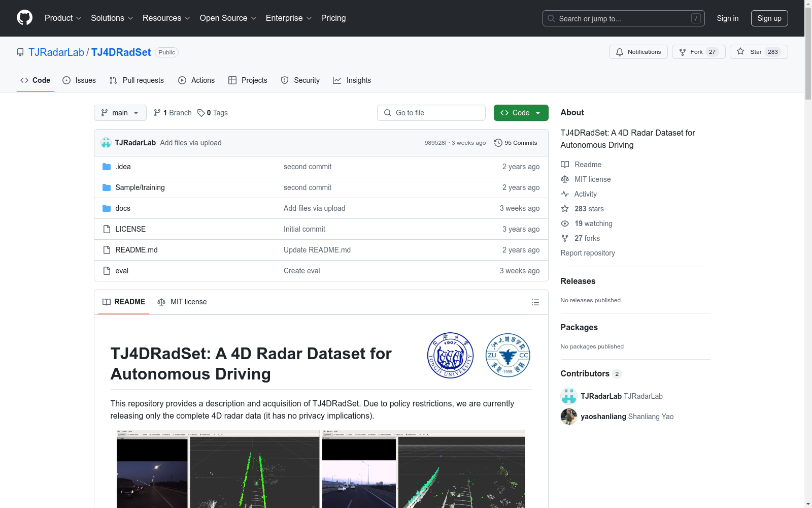Screen dimensions: 812x508
Task: Click the repository icon before TJRadarLab
Action: [20, 52]
